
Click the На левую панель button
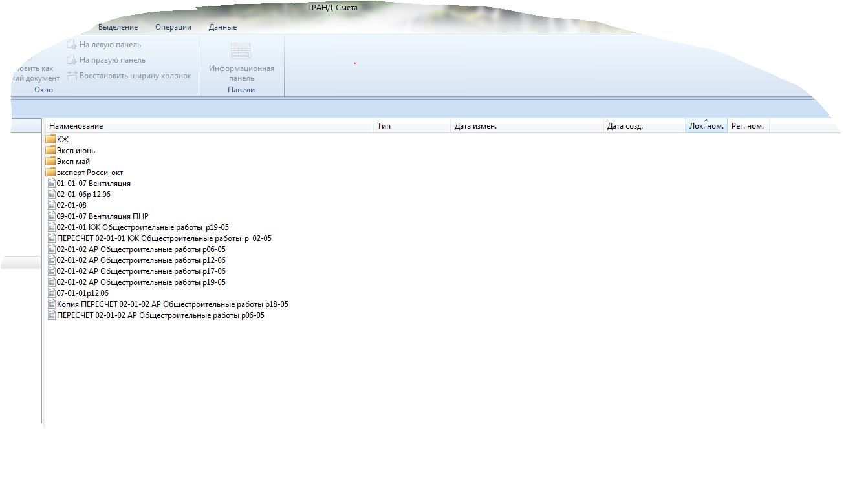104,45
